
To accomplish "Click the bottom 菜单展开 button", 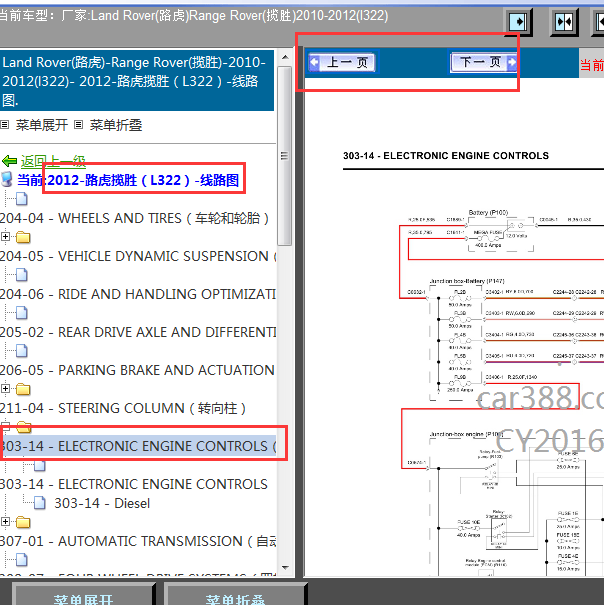I will coord(83,595).
